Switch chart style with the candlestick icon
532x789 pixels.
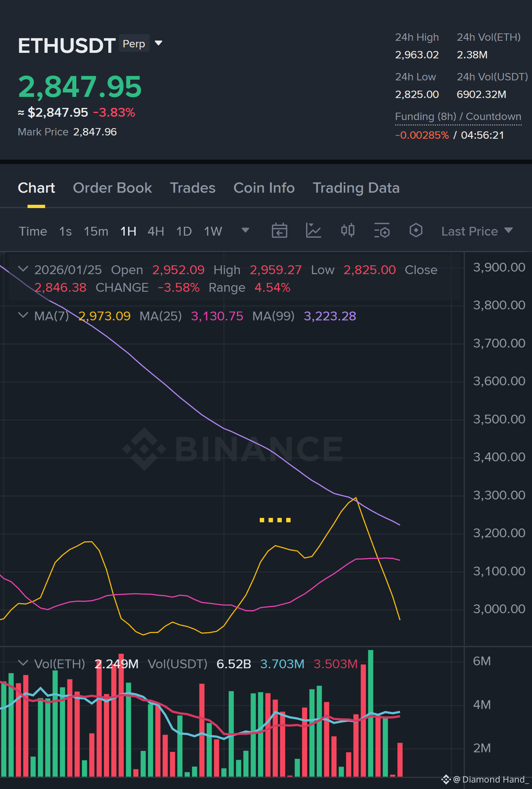click(347, 231)
